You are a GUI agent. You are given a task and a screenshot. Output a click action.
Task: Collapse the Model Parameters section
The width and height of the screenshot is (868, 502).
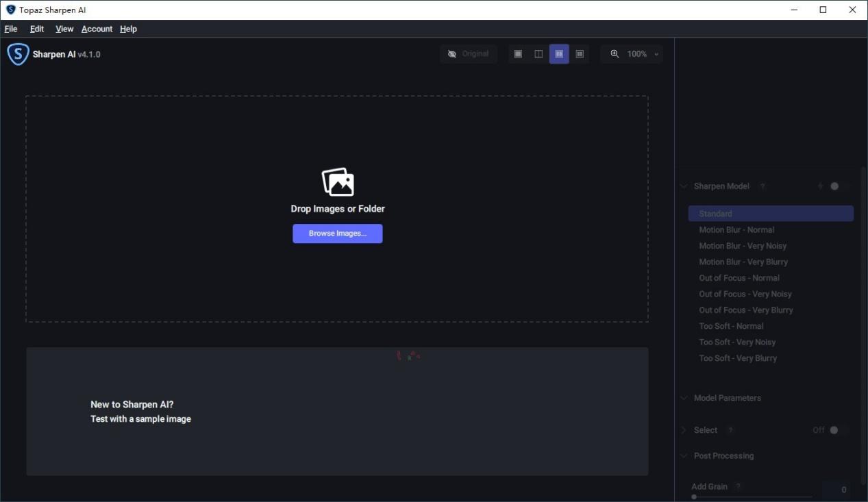click(684, 398)
